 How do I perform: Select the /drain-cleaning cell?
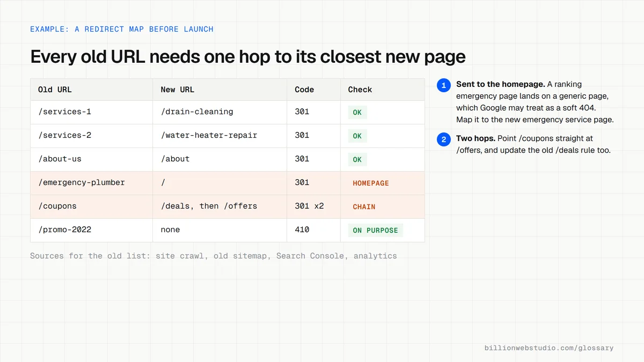(219, 112)
